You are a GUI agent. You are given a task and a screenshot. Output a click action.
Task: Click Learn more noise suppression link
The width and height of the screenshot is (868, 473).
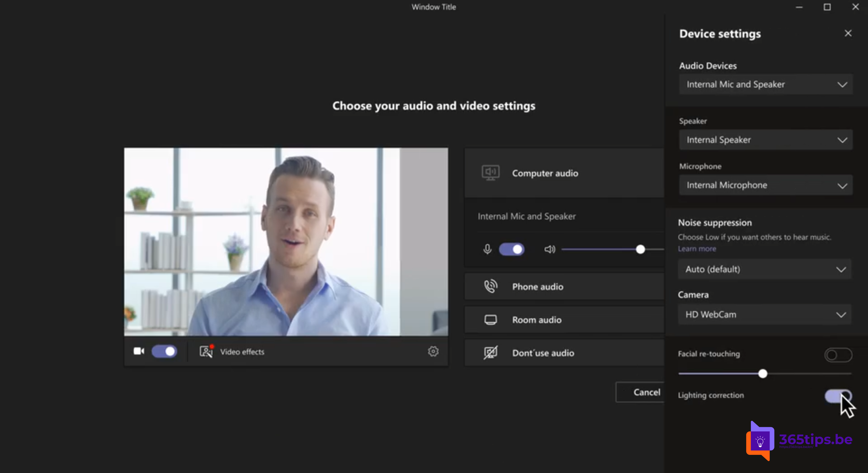tap(696, 249)
